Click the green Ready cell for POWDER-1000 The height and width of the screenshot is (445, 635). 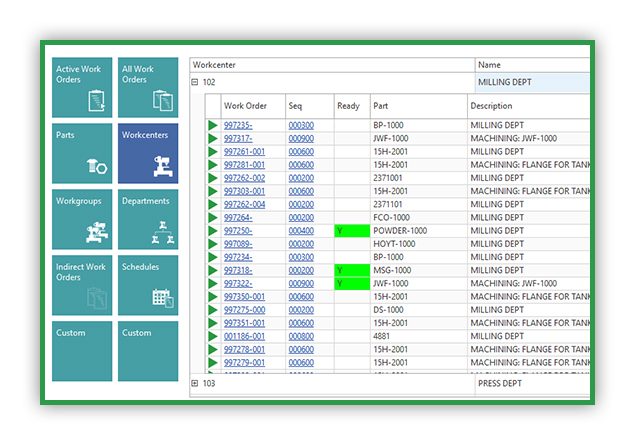350,231
